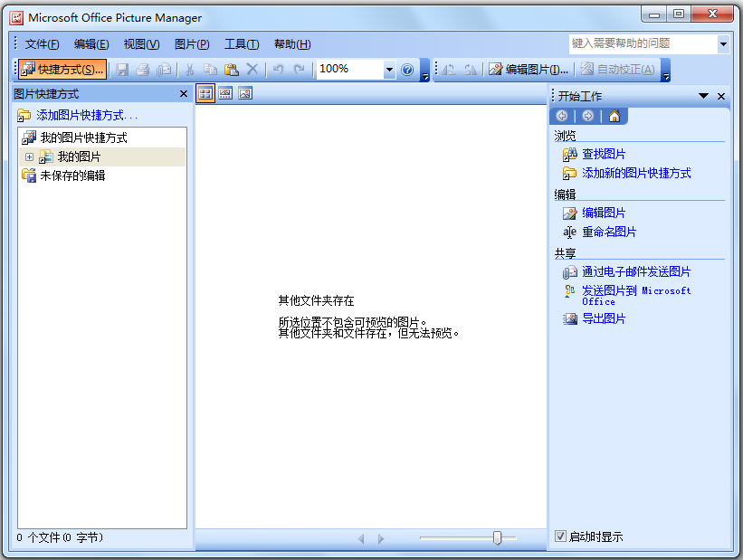Click previous picture arrow at bottom
Screen dimensions: 743x560
361,538
